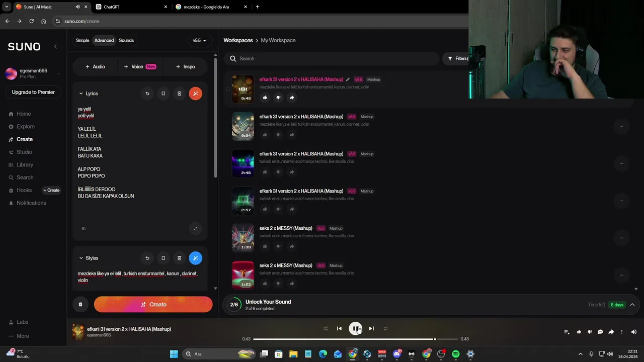
Task: Expand the Unlock Your Sound panel
Action: (632, 305)
